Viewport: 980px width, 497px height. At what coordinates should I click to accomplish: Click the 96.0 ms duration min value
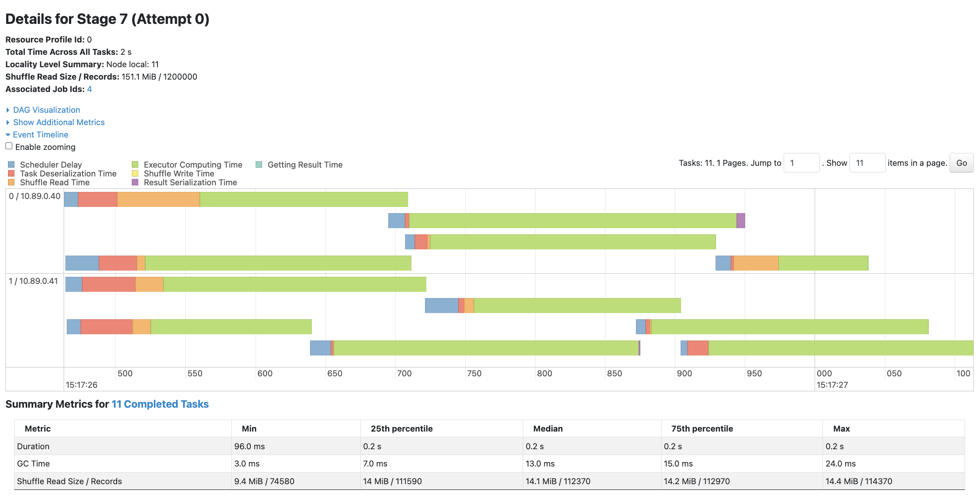[249, 446]
